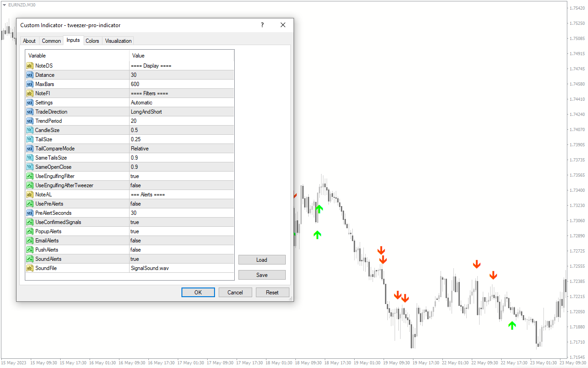Click the Variable column header

tap(37, 56)
